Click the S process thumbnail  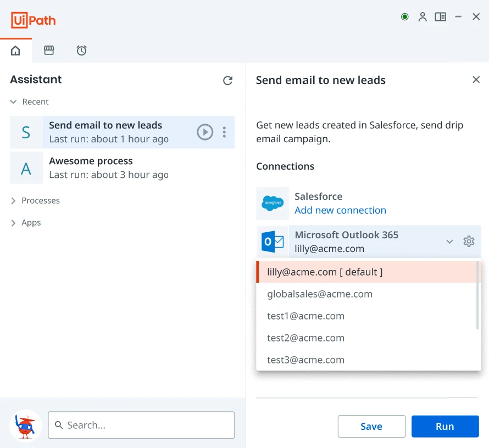click(26, 132)
